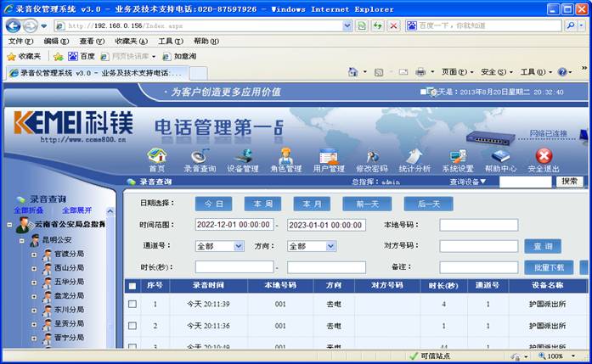
Task: Click the compatibility view icon in address bar
Action: click(362, 25)
